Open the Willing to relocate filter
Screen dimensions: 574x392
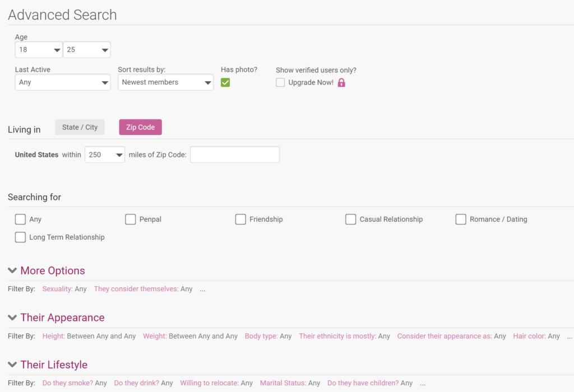click(210, 383)
